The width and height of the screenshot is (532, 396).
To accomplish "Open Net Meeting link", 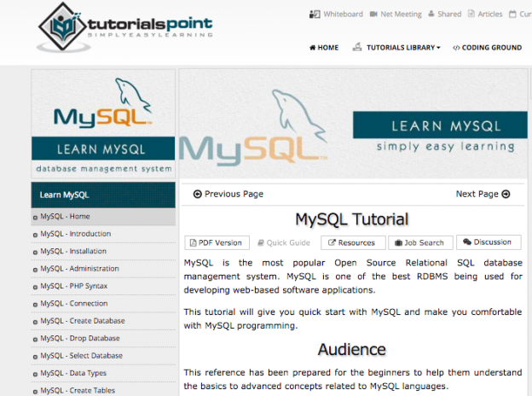I will click(401, 15).
